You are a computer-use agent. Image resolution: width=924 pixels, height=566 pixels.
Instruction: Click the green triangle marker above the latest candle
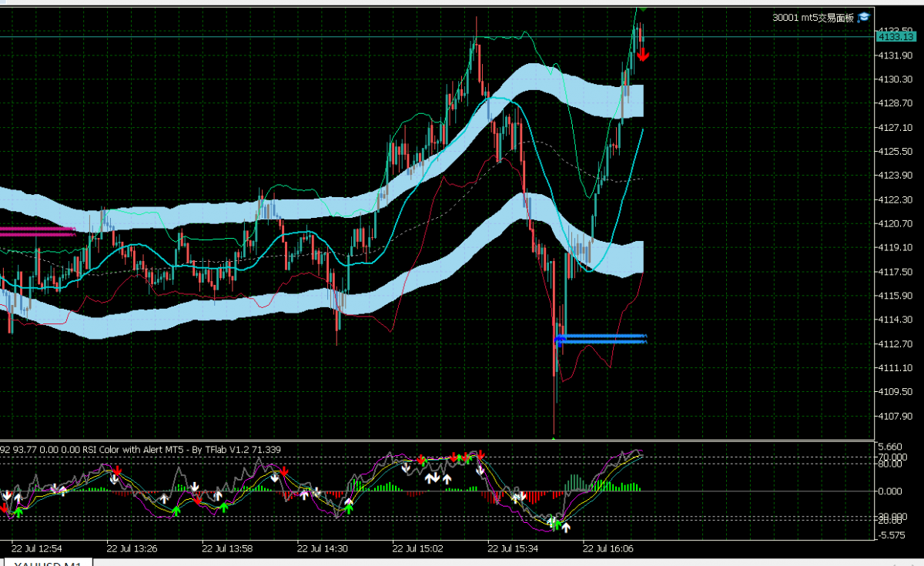coord(641,8)
